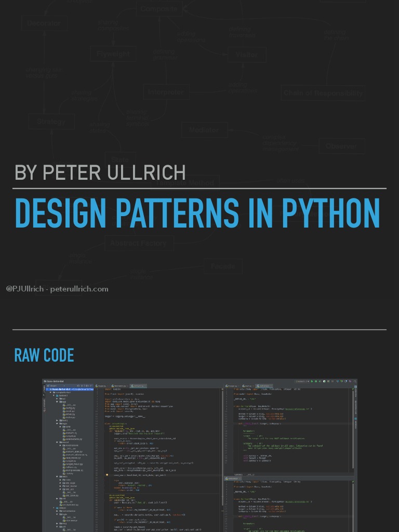Click the 'BY PETER ULLRICH' author line
The height and width of the screenshot is (532, 399).
point(100,172)
